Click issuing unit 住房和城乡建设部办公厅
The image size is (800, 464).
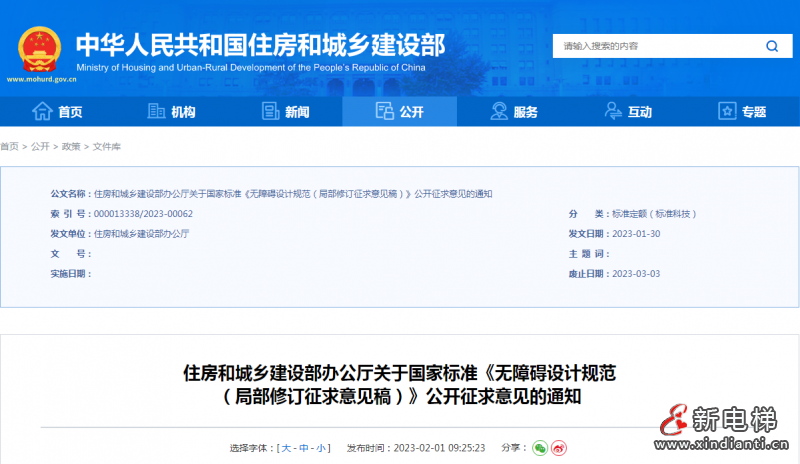(141, 234)
